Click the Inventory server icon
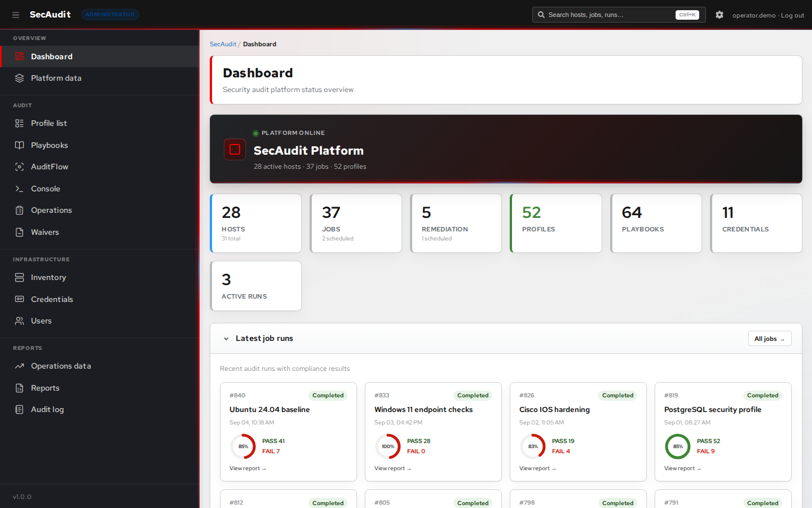 tap(19, 277)
